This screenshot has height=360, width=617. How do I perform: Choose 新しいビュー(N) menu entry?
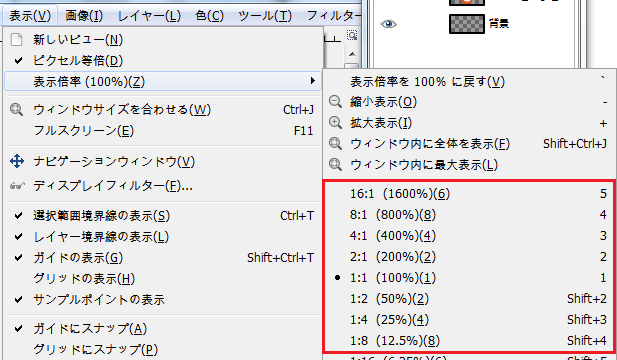click(163, 39)
